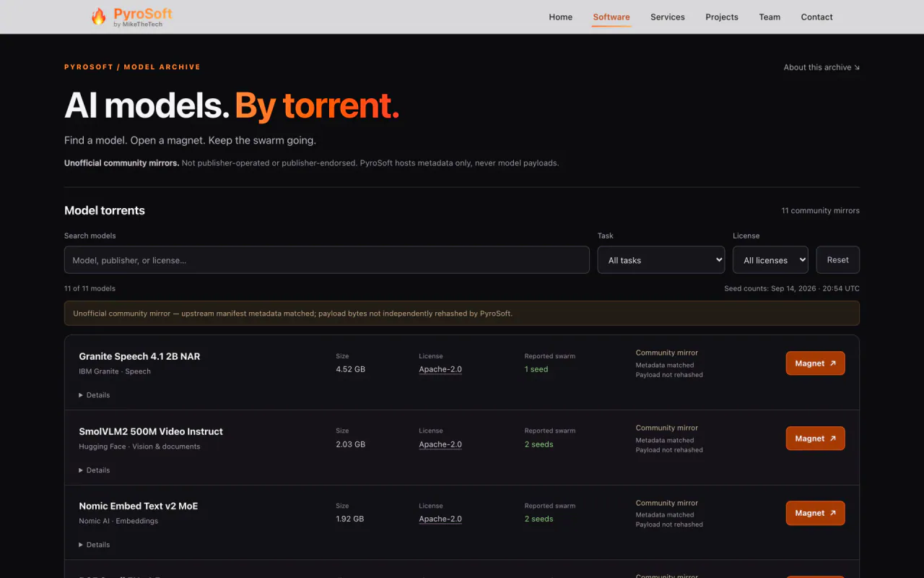Open the Contact nav item
Screen dimensions: 924x578
click(817, 17)
